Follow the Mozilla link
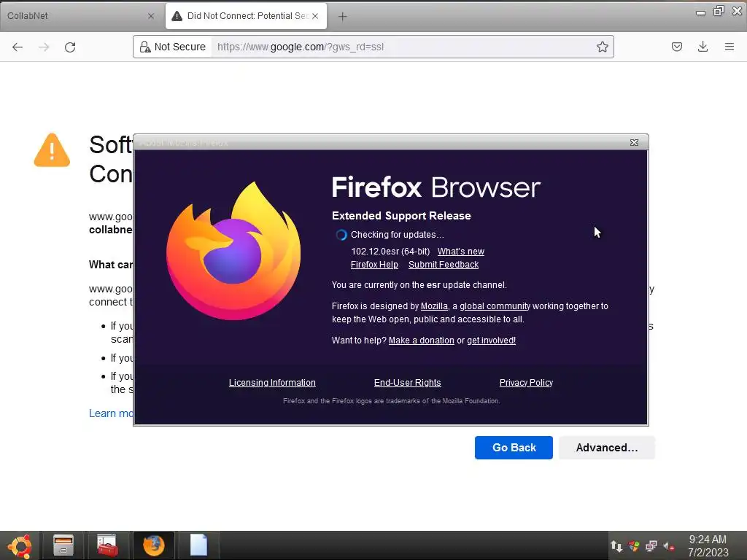The width and height of the screenshot is (747, 560). click(x=434, y=306)
